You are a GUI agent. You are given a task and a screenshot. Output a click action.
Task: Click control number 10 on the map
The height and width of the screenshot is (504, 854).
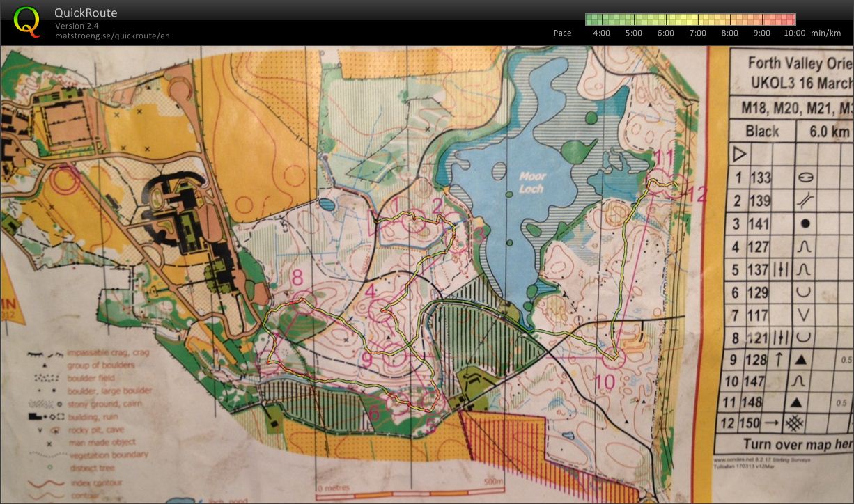(x=605, y=381)
